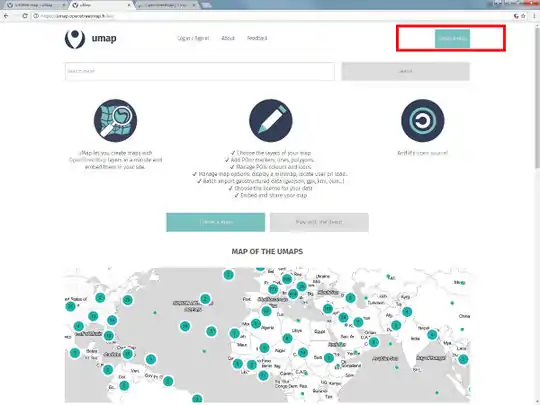Open the Feedback link
The width and height of the screenshot is (540, 405).
coord(257,38)
